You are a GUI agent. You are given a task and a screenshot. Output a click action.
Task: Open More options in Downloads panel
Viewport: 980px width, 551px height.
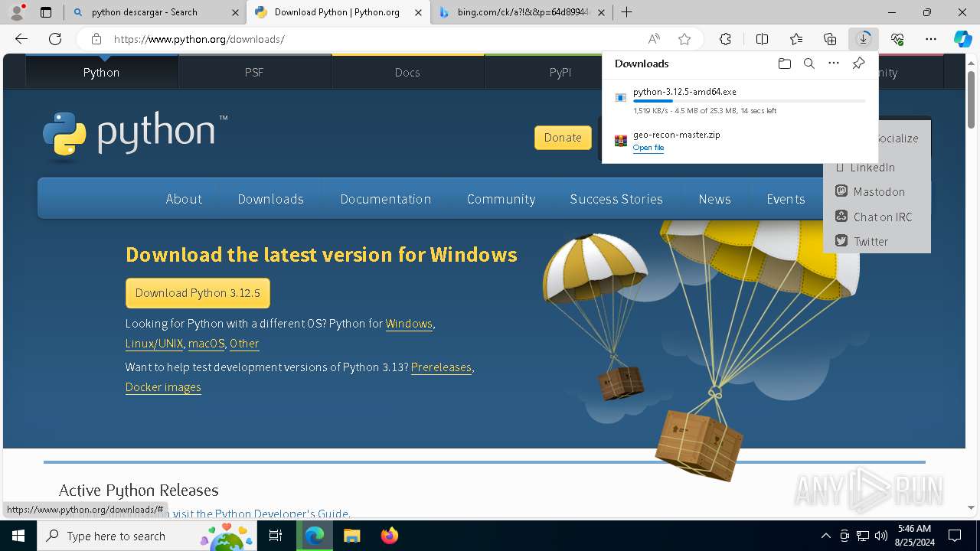coord(834,64)
